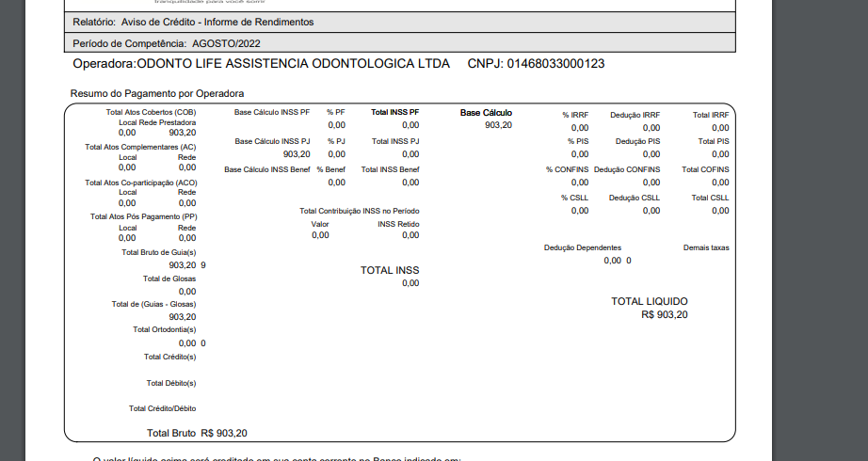Viewport: 868px width, 461px height.
Task: Select the CNPJ number 01468033000123
Action: point(555,64)
